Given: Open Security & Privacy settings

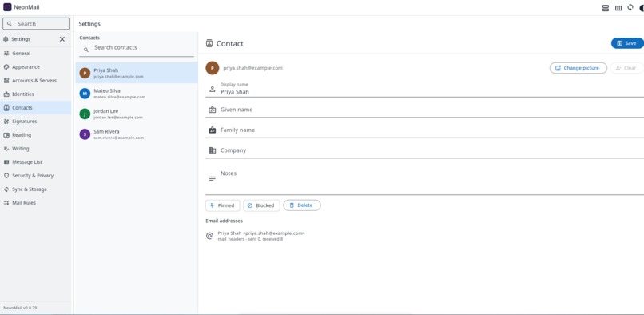Looking at the screenshot, I should coord(36,176).
